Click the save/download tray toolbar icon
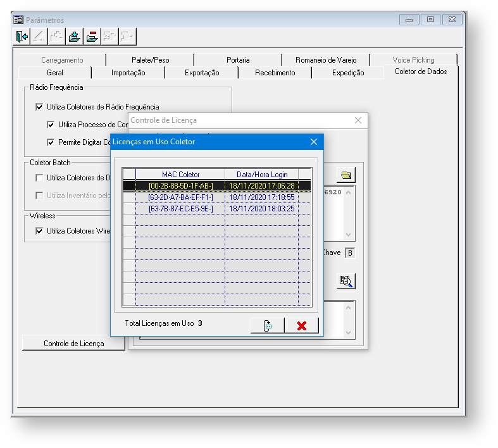 (75, 37)
